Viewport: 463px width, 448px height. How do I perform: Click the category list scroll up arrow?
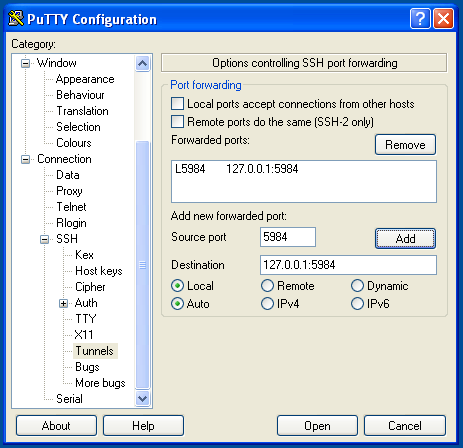tap(143, 63)
